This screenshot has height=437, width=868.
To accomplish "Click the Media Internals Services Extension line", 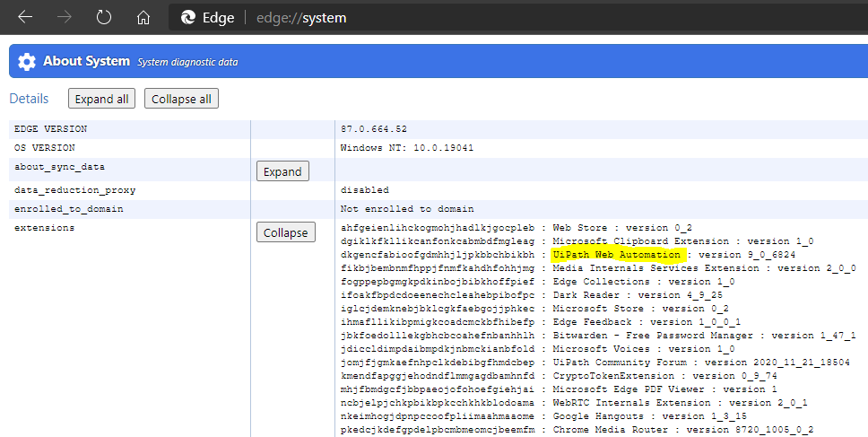I will (x=598, y=268).
